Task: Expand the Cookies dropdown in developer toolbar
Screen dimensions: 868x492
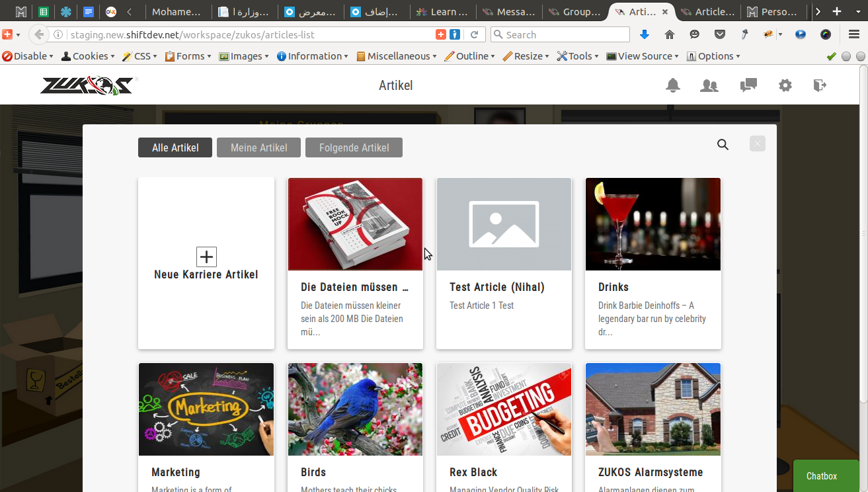Action: (x=88, y=56)
